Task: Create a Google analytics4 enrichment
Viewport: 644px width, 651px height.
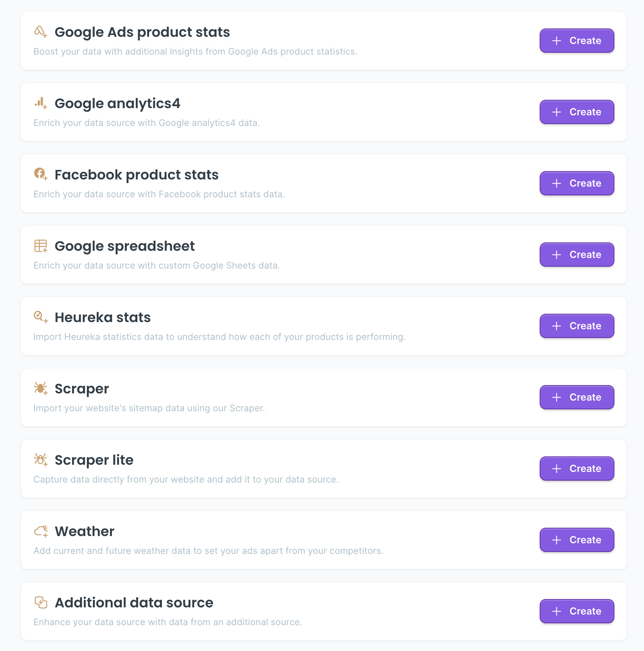Action: pos(576,112)
